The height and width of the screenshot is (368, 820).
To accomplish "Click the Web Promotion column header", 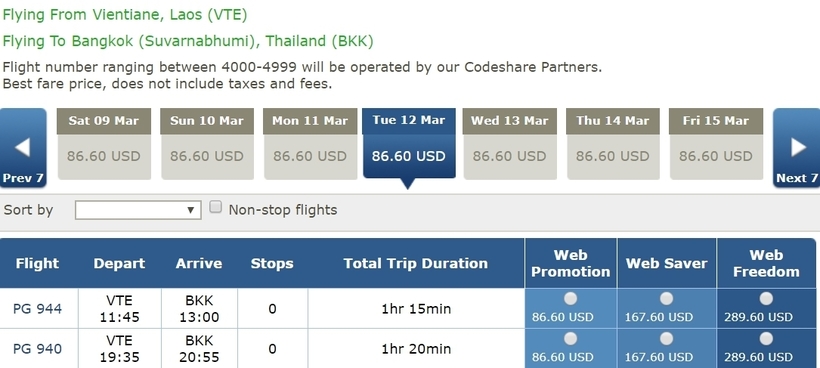I will point(571,263).
